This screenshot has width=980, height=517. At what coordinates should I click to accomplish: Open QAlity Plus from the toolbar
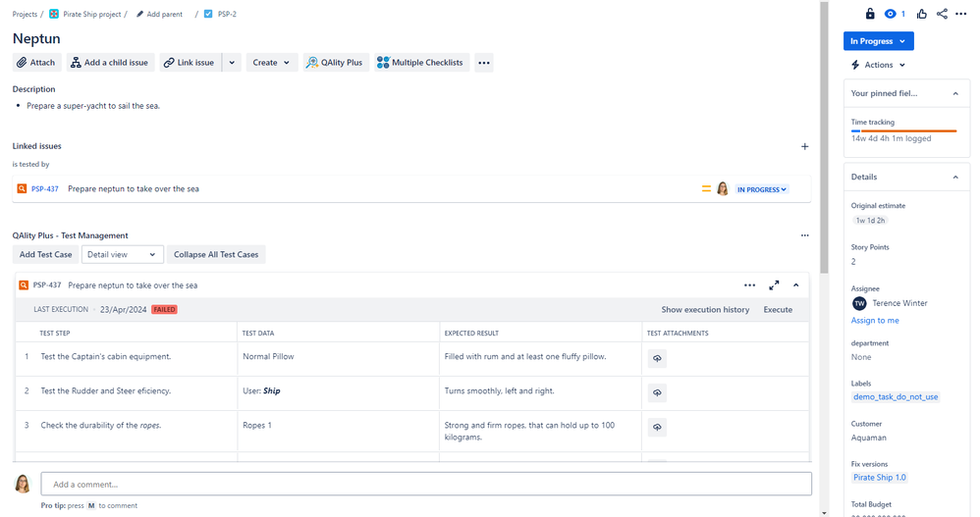pos(336,63)
